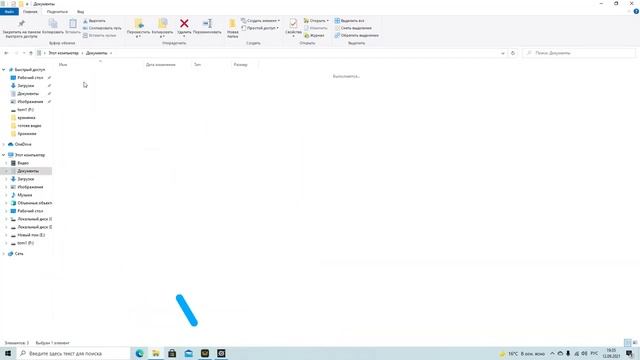This screenshot has width=640, height=360.
Task: Switch to large icons view in status bar
Action: click(x=635, y=343)
